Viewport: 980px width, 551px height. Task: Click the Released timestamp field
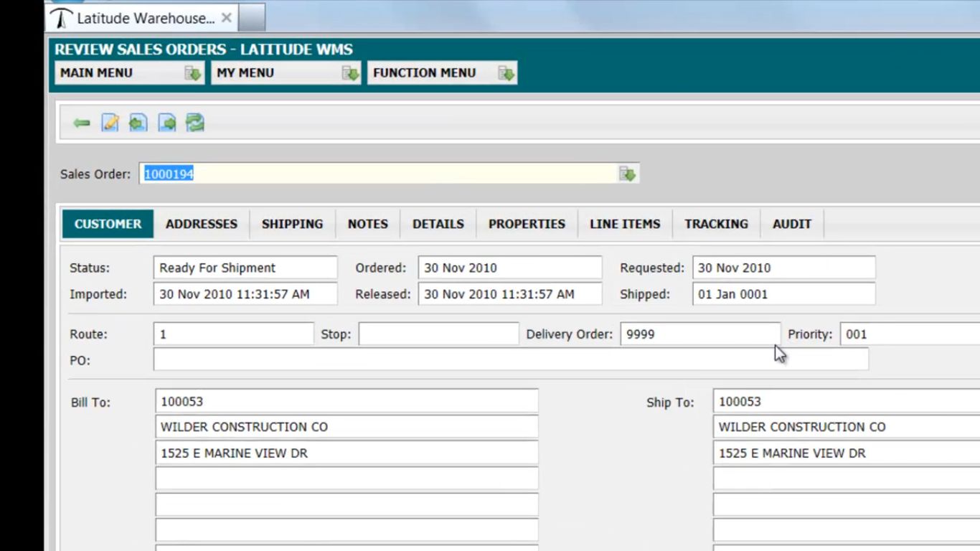[510, 294]
